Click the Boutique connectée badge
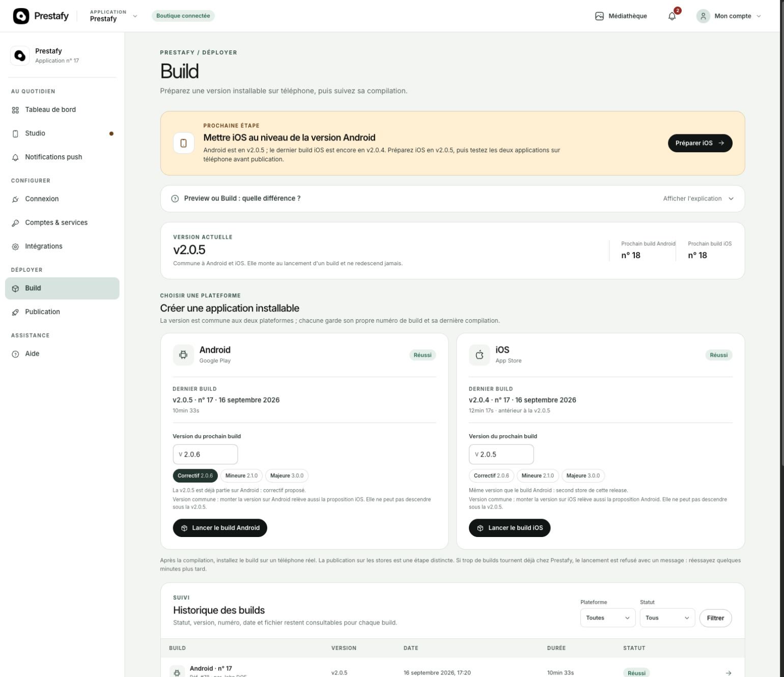The height and width of the screenshot is (677, 784). [x=183, y=16]
